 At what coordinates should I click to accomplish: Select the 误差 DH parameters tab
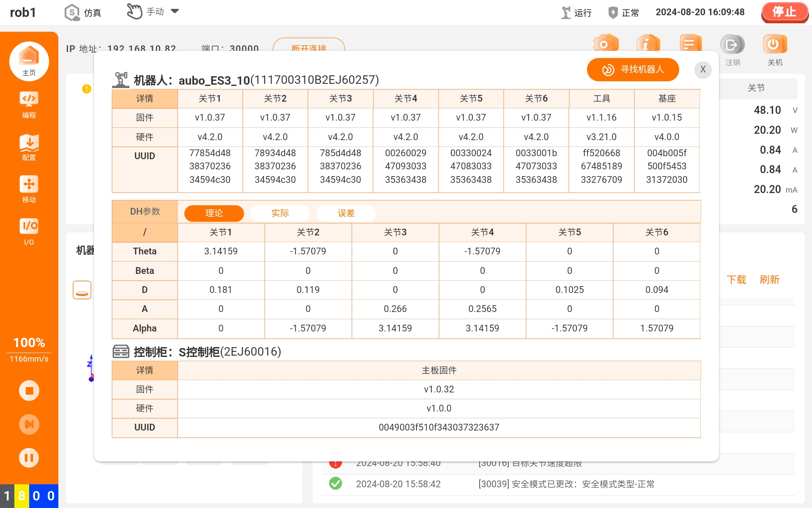tap(346, 213)
